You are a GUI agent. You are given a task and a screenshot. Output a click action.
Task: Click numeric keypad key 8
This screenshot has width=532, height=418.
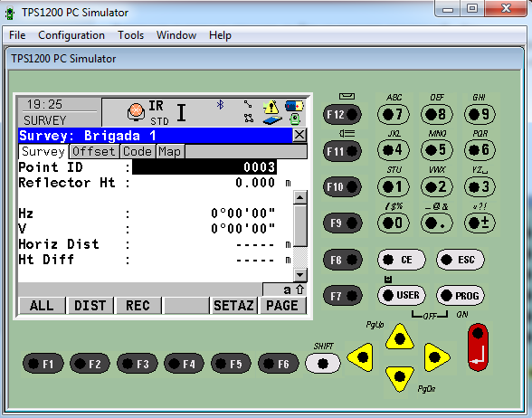[437, 114]
